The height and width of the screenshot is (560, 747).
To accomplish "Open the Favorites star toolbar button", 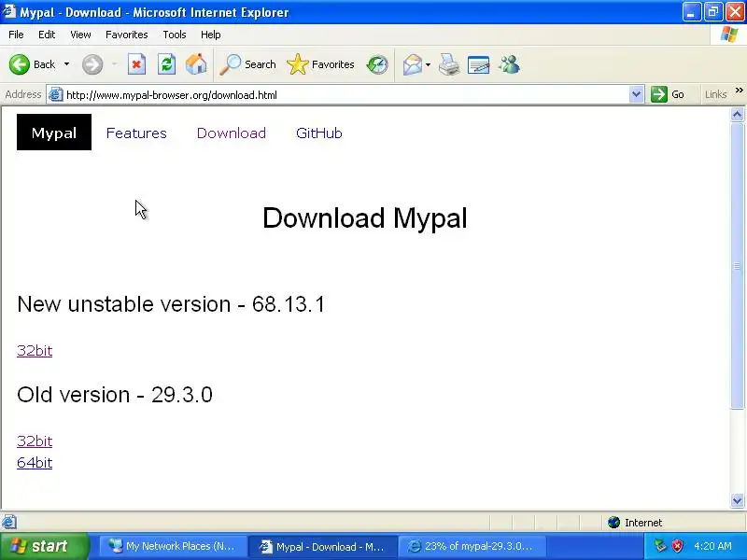I will tap(320, 64).
